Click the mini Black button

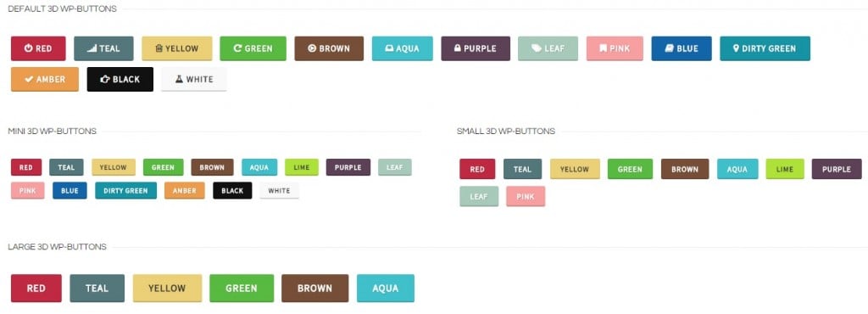click(x=232, y=190)
